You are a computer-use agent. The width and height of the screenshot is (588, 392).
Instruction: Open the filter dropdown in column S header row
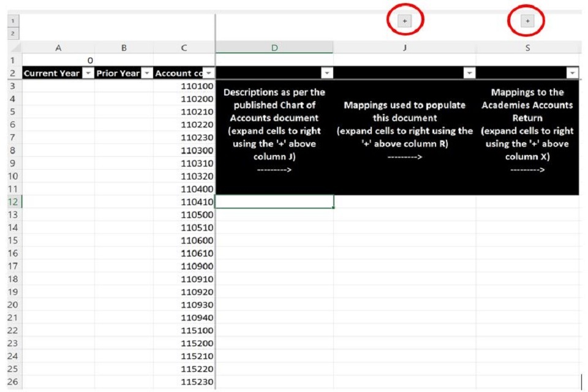pos(573,73)
